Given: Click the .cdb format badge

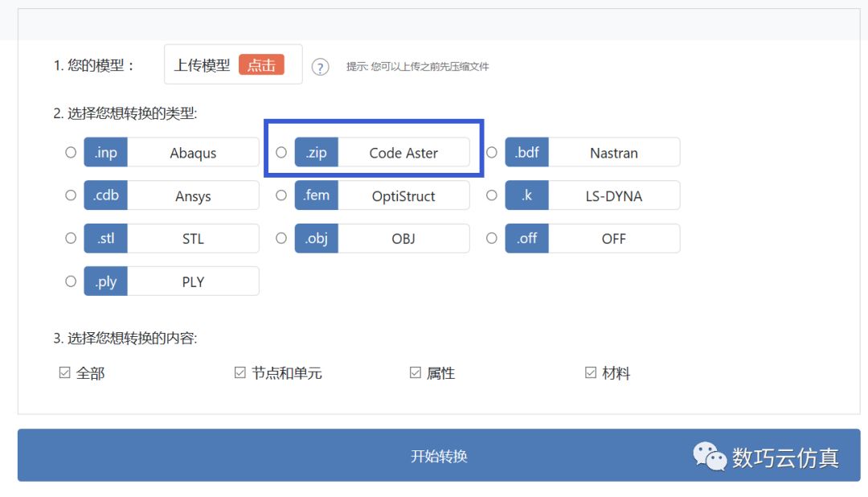Looking at the screenshot, I should click(106, 195).
